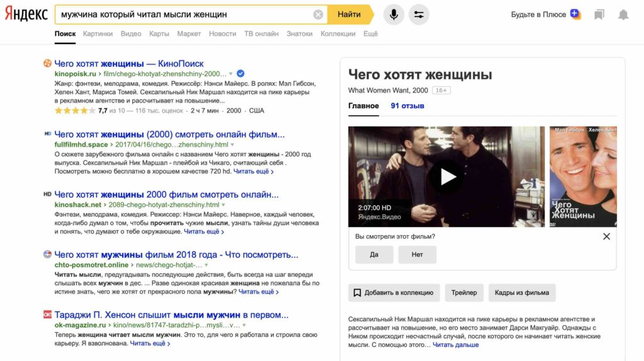Open the Маркет tab
Viewport: 644px width, 361px height.
click(189, 34)
